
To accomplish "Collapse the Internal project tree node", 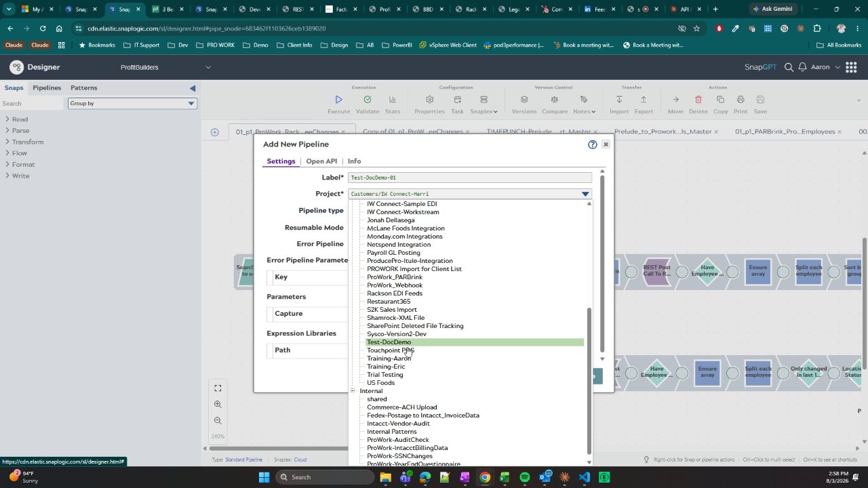I will click(353, 391).
